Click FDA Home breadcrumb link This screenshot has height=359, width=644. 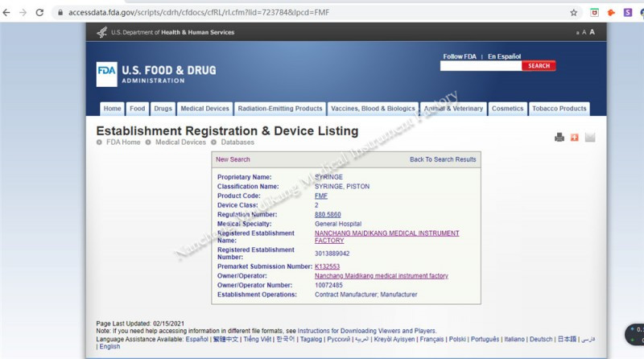click(x=123, y=142)
